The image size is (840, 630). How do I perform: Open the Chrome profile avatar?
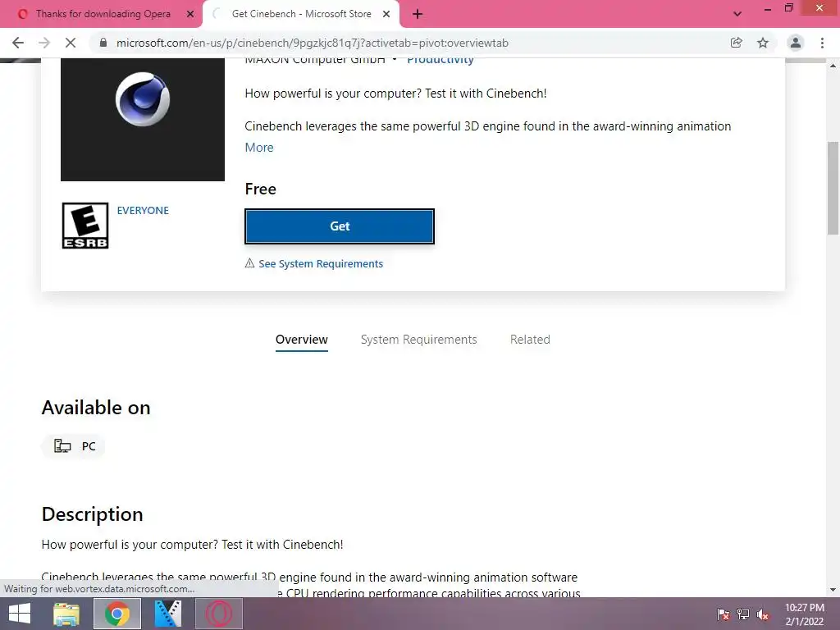(796, 43)
